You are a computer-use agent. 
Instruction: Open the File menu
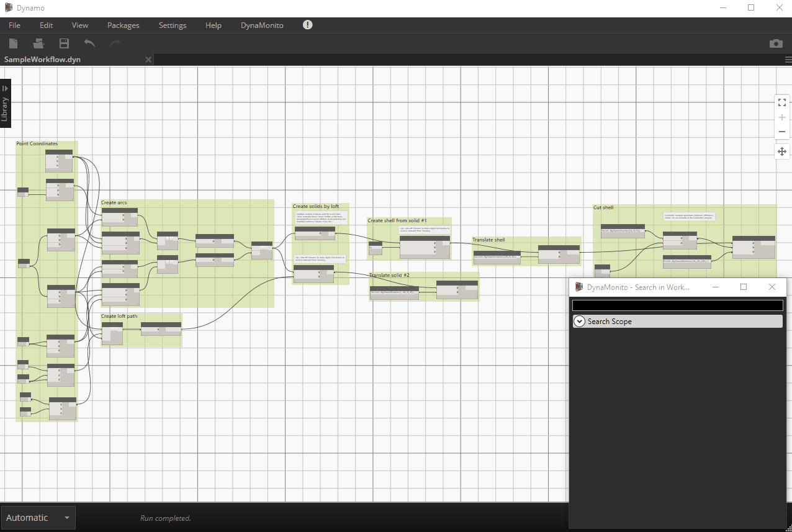[x=14, y=25]
